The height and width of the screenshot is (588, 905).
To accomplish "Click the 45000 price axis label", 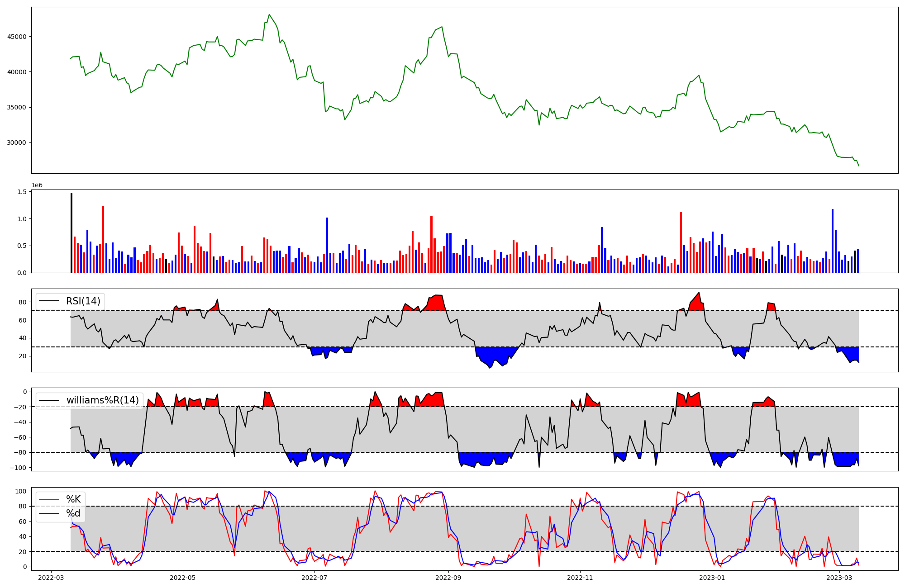I will (x=17, y=37).
